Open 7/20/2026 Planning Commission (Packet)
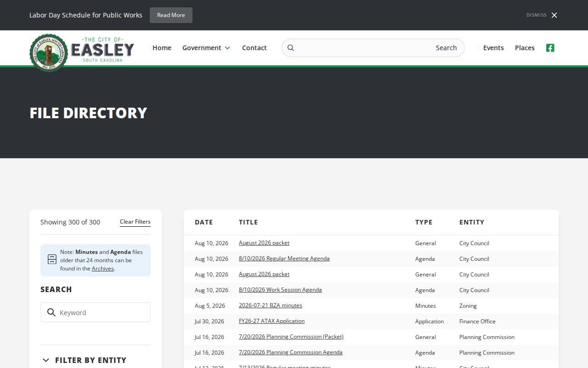The width and height of the screenshot is (588, 368). [291, 337]
